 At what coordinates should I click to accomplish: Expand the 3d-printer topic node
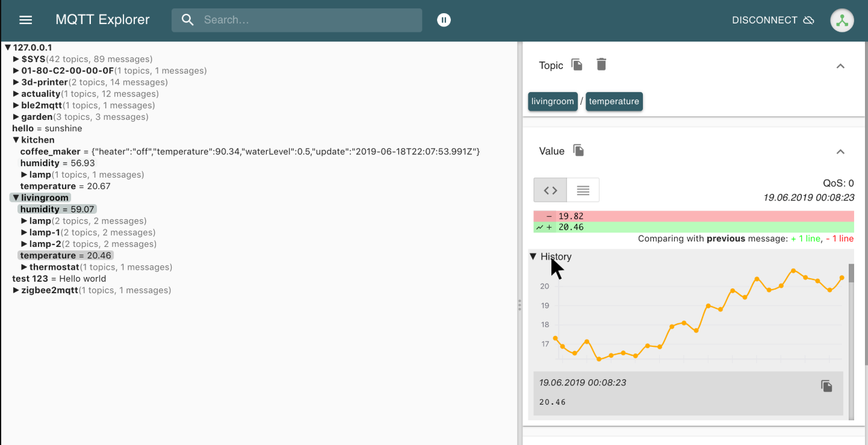16,82
